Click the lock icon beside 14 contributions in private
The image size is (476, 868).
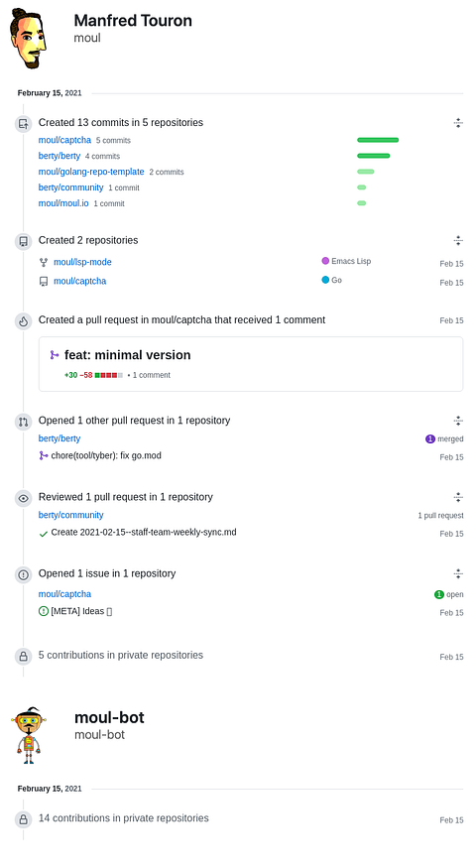23,819
